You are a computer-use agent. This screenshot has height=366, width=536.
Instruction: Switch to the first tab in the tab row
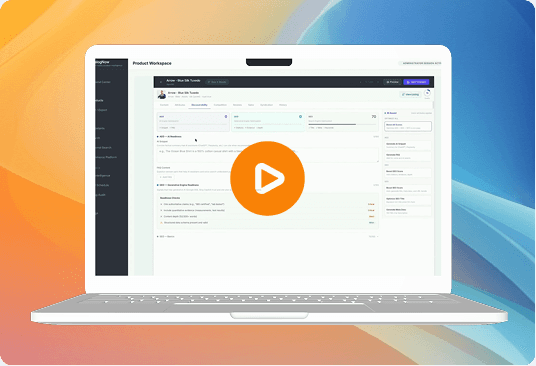click(164, 105)
